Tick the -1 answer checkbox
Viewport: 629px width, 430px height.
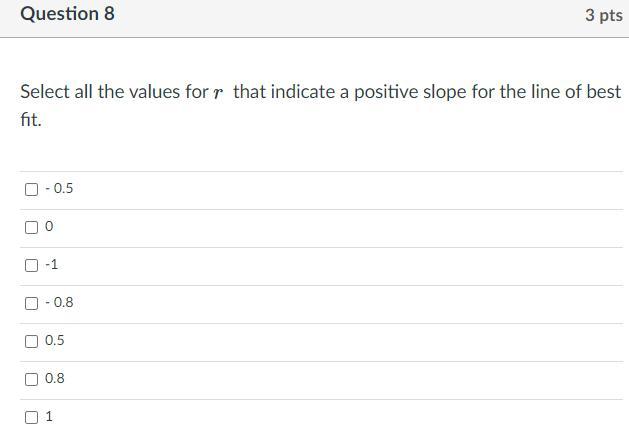click(x=32, y=265)
